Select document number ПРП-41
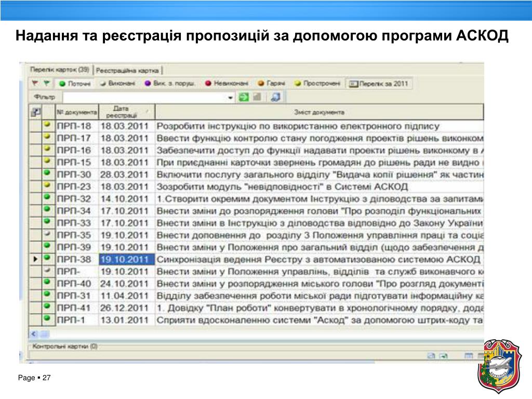This screenshot has height=399, width=532. click(74, 308)
